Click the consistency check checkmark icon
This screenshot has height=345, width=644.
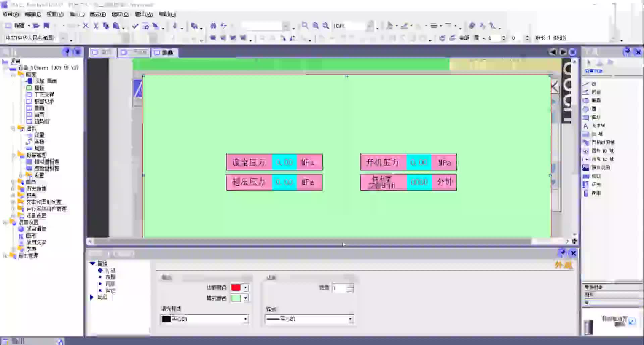pos(135,26)
